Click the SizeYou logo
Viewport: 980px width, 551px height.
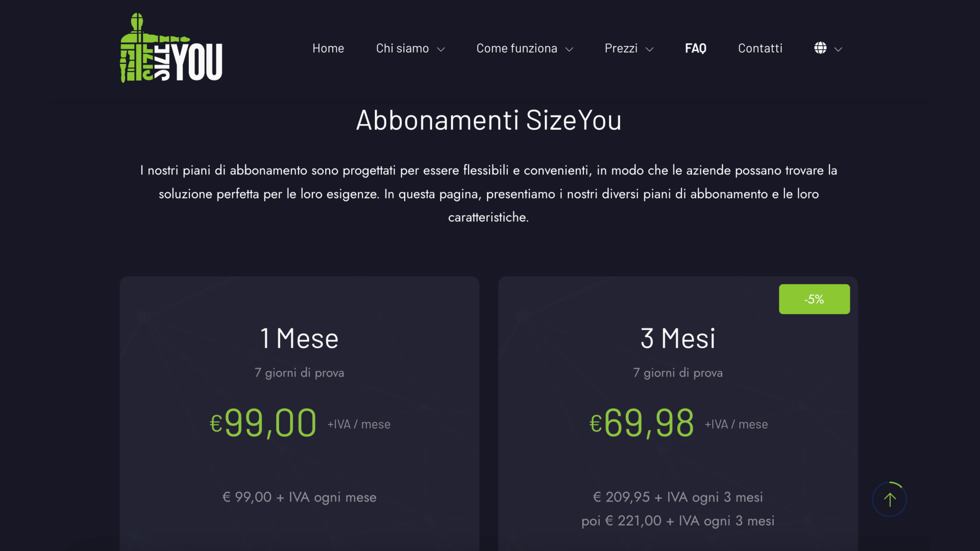coord(171,48)
